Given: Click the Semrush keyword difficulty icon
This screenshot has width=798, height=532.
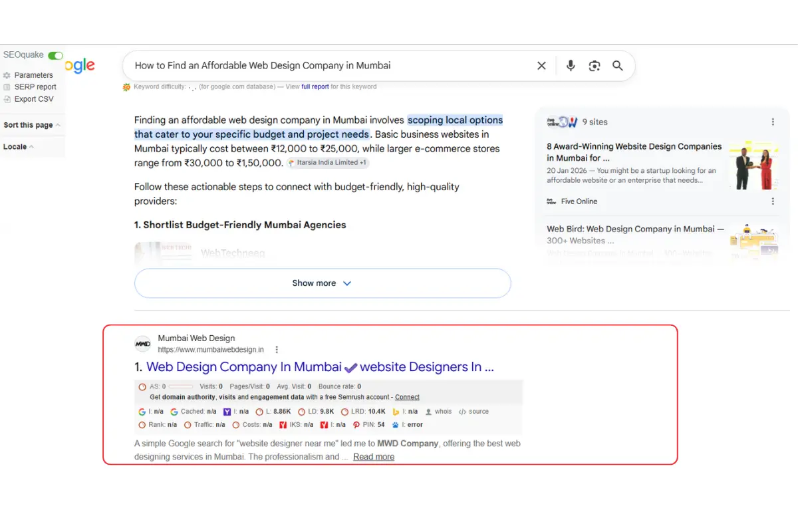Looking at the screenshot, I should tap(126, 87).
